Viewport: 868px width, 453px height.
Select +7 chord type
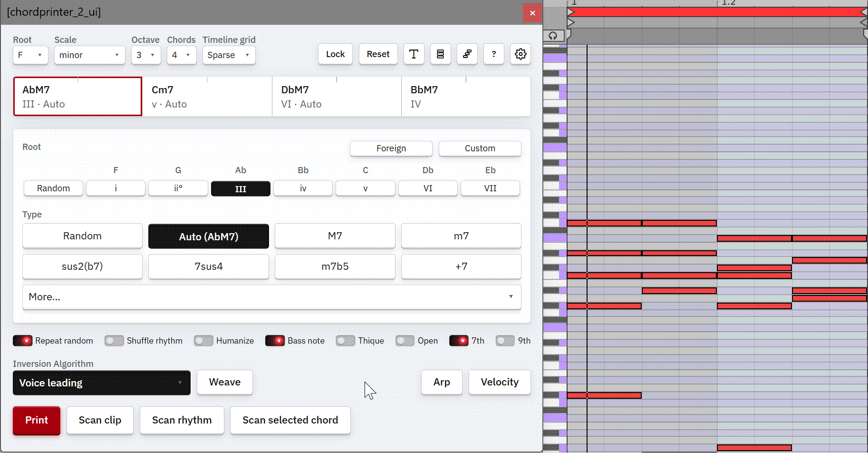[461, 266]
